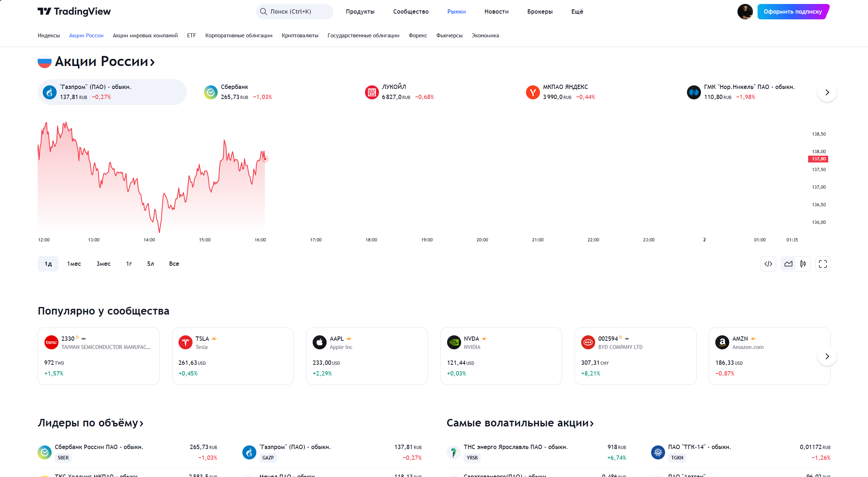Select the 1д chart range
This screenshot has width=868, height=477.
(x=48, y=264)
